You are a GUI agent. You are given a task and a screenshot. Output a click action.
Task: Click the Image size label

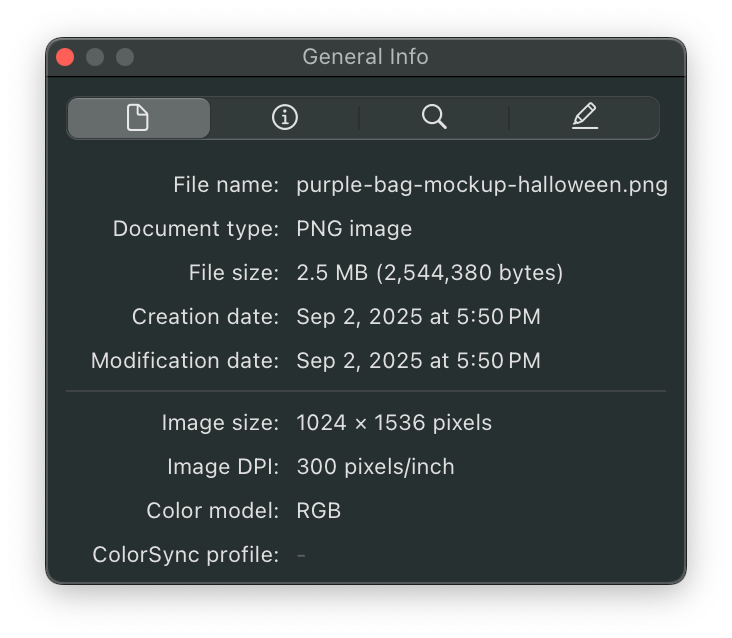tap(220, 423)
